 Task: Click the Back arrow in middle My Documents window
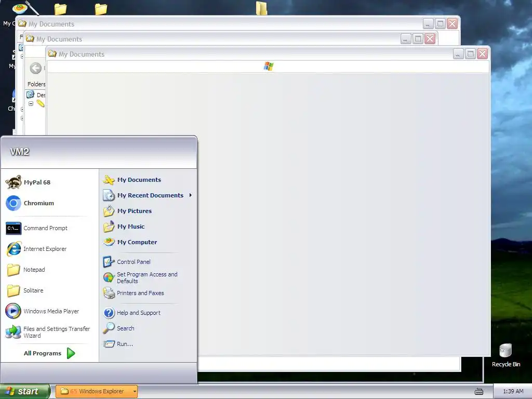tap(36, 68)
